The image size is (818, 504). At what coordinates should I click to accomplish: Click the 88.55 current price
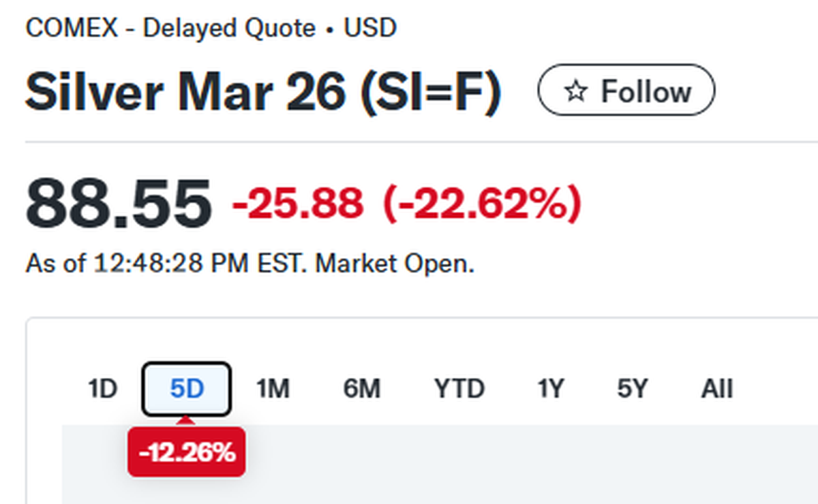(119, 203)
